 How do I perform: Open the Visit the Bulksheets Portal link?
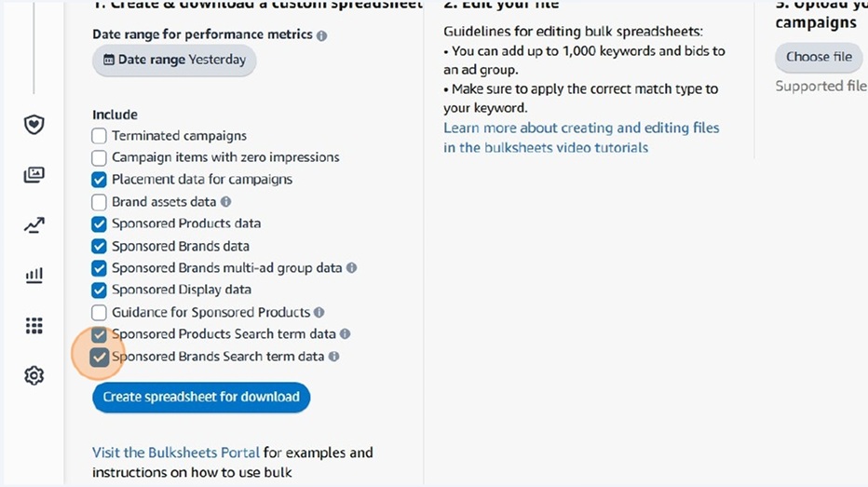pyautogui.click(x=176, y=453)
